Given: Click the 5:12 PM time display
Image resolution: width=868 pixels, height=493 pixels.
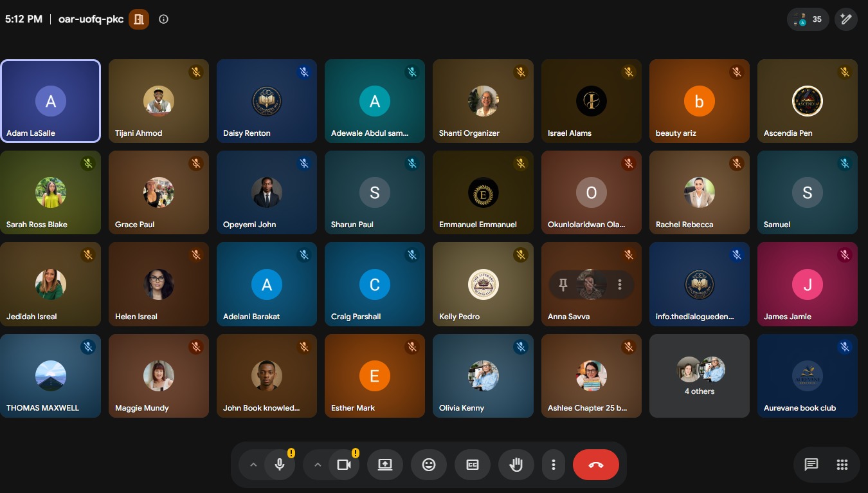Looking at the screenshot, I should coord(24,19).
